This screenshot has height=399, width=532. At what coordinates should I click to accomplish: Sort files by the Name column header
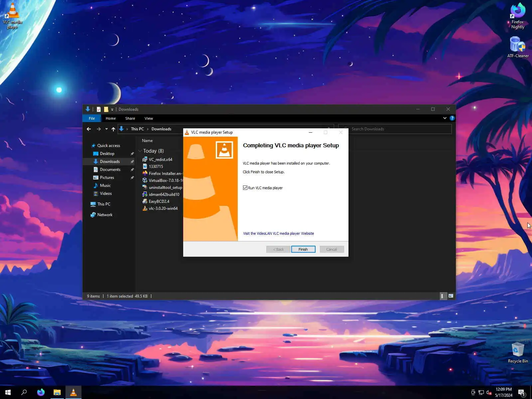pos(147,141)
